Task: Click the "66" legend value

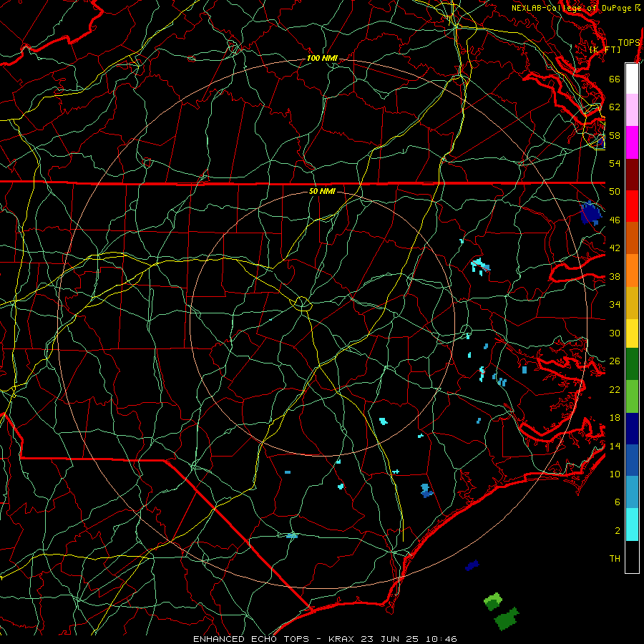Action: click(615, 79)
